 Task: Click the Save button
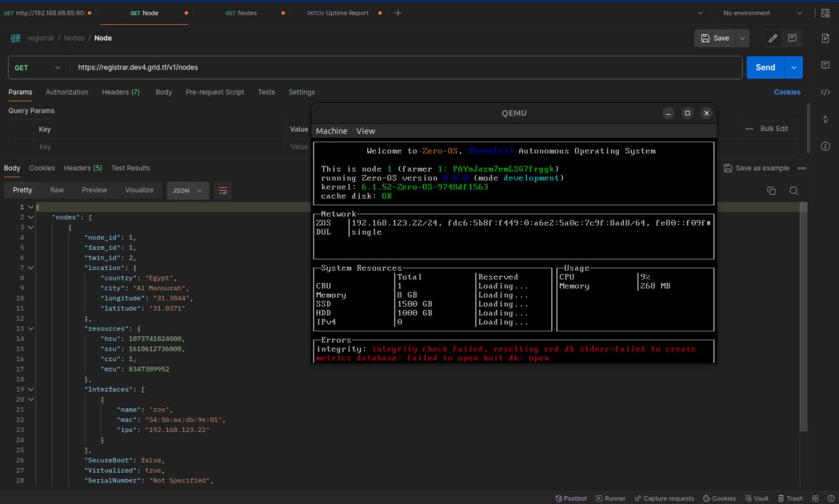click(715, 38)
